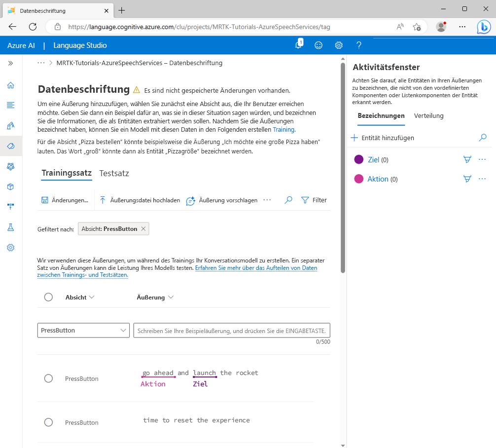Filter utterances by Ziel entity icon

[467, 159]
